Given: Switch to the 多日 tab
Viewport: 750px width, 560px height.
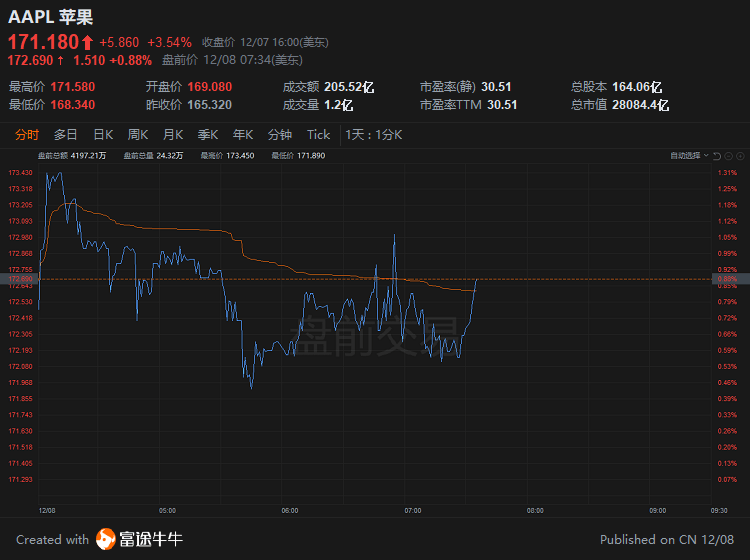Looking at the screenshot, I should tap(65, 135).
